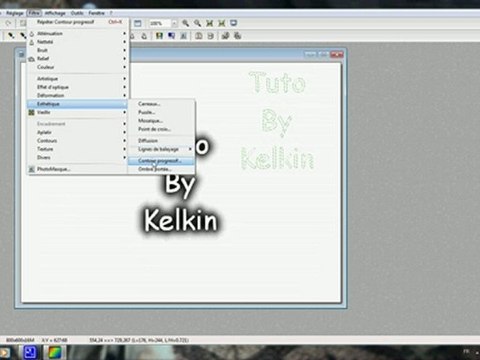The width and height of the screenshot is (480, 360).
Task: Launch PhotoMasque from Filtre menu
Action: click(x=77, y=169)
